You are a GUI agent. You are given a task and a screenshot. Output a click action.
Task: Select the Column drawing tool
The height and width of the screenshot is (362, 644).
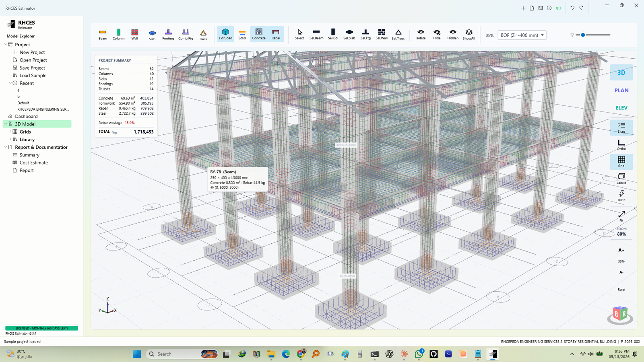118,35
